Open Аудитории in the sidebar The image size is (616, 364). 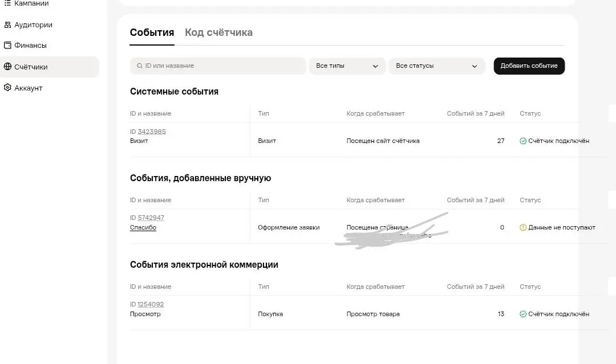[x=34, y=24]
